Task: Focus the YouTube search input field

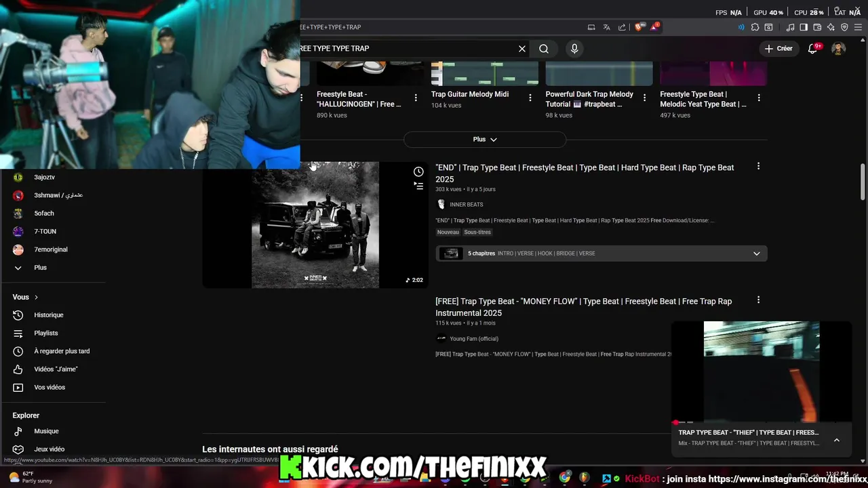Action: (x=407, y=49)
